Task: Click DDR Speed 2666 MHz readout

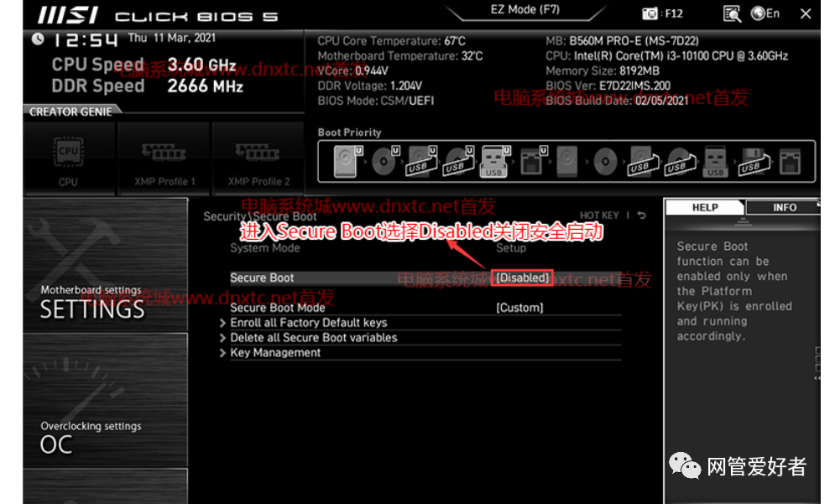Action: 147,86
